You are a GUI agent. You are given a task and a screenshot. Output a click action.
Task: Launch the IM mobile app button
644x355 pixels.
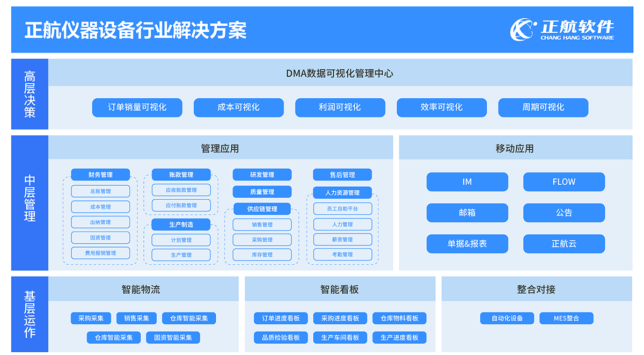467,182
